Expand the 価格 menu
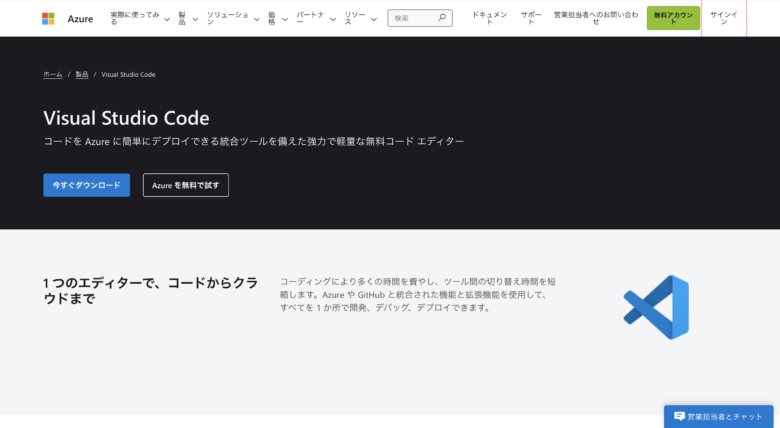Image resolution: width=780 pixels, height=428 pixels. (x=278, y=18)
